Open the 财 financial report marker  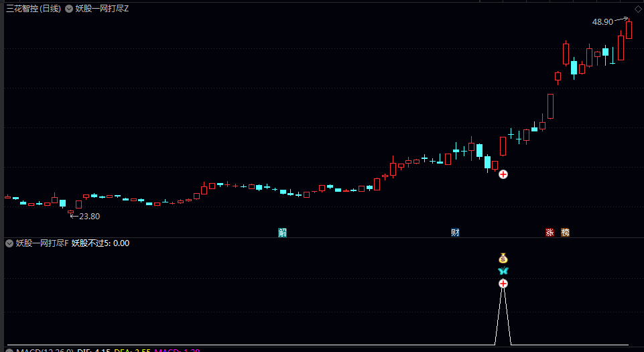(x=455, y=233)
